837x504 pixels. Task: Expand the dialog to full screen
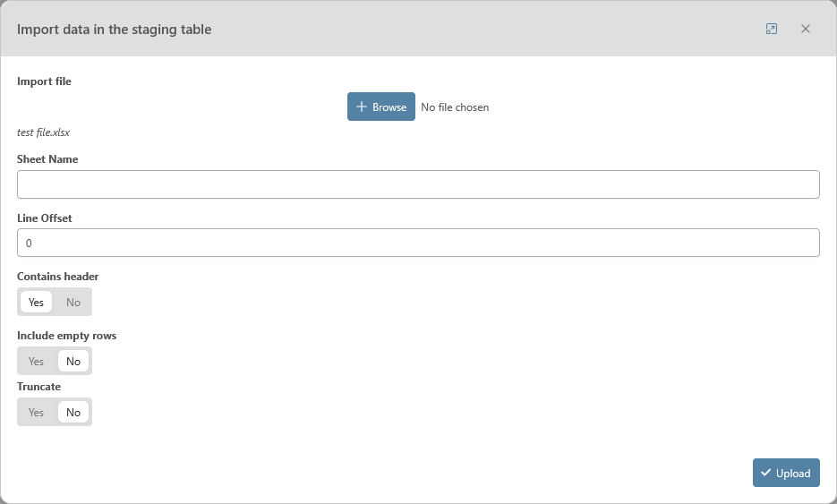coord(772,29)
